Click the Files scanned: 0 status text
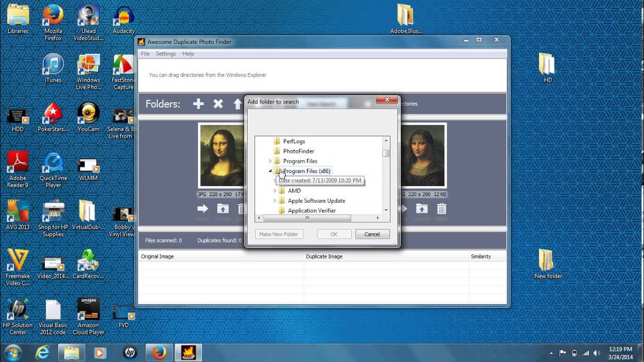 [164, 240]
